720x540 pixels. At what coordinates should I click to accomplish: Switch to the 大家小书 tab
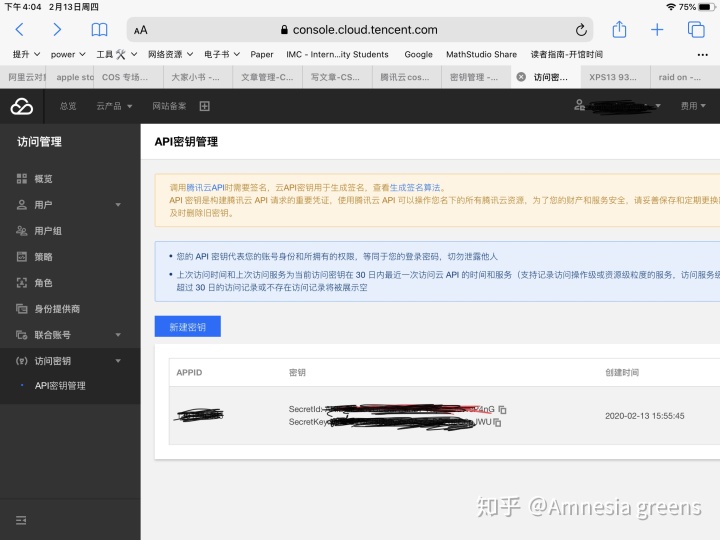[x=198, y=77]
